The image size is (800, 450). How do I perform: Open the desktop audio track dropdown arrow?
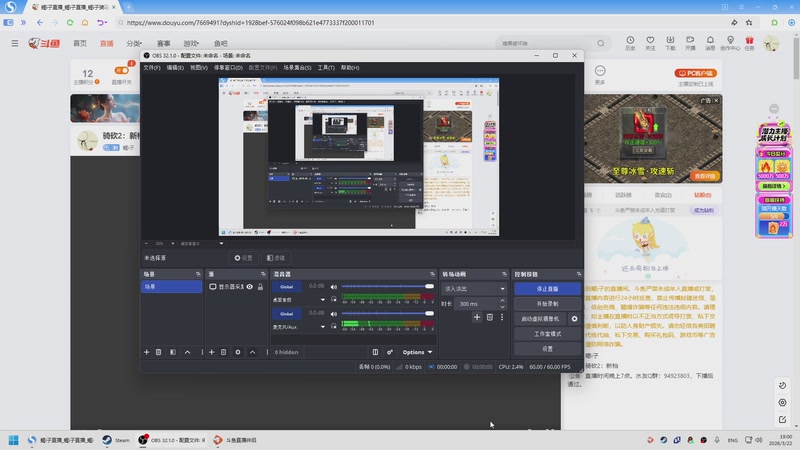[x=323, y=299]
